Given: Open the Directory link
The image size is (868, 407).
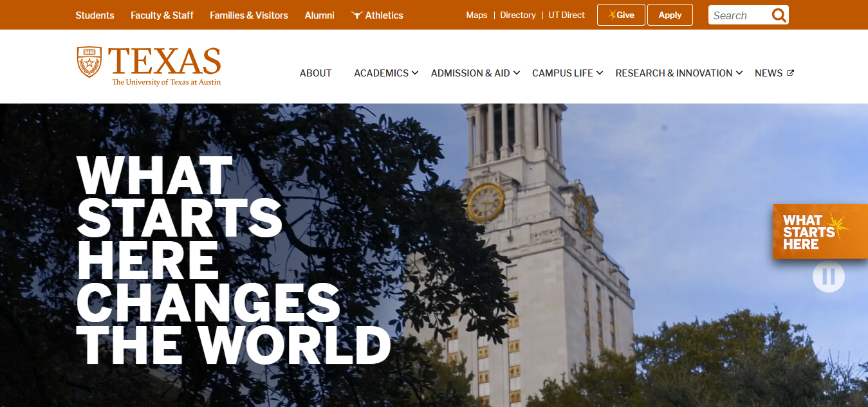Looking at the screenshot, I should pyautogui.click(x=518, y=15).
